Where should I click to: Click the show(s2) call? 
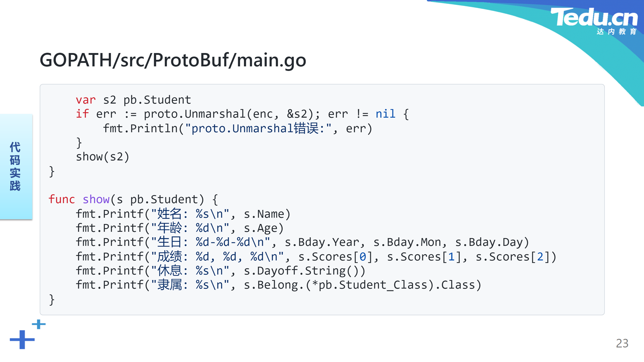tap(103, 157)
